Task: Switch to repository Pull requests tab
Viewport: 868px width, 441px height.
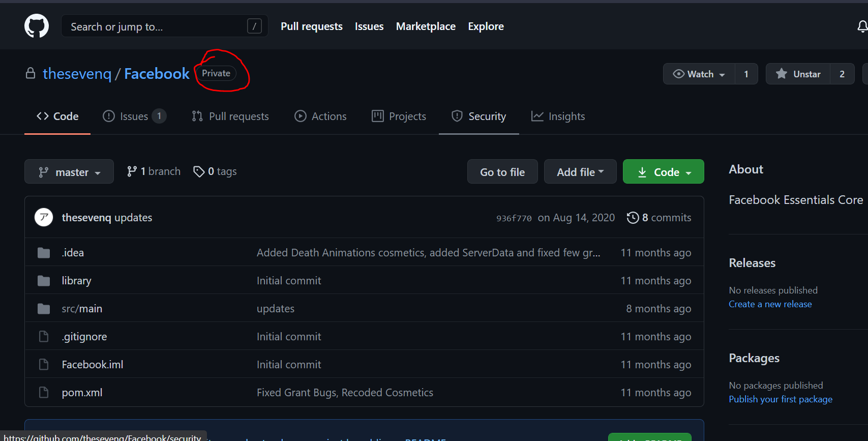Action: click(230, 116)
